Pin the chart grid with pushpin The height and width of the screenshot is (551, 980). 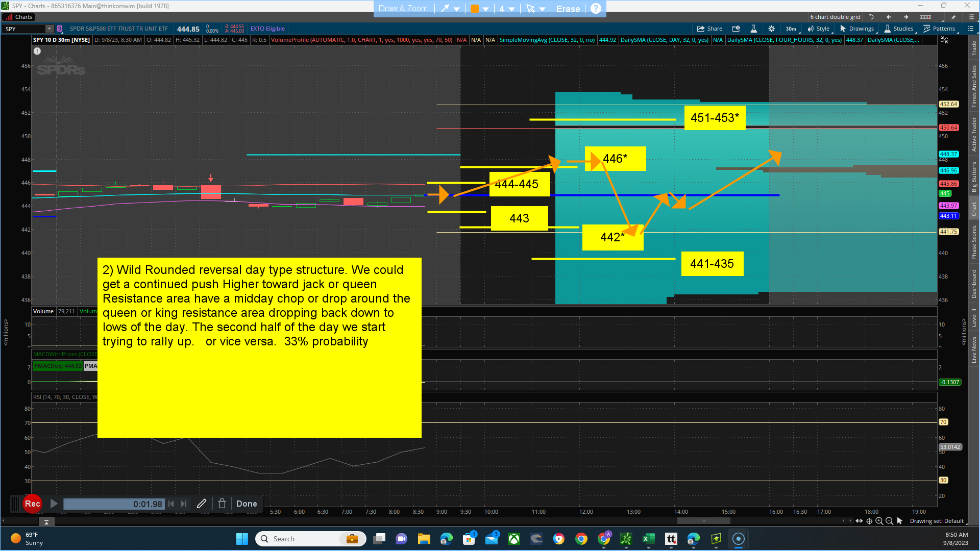[953, 17]
